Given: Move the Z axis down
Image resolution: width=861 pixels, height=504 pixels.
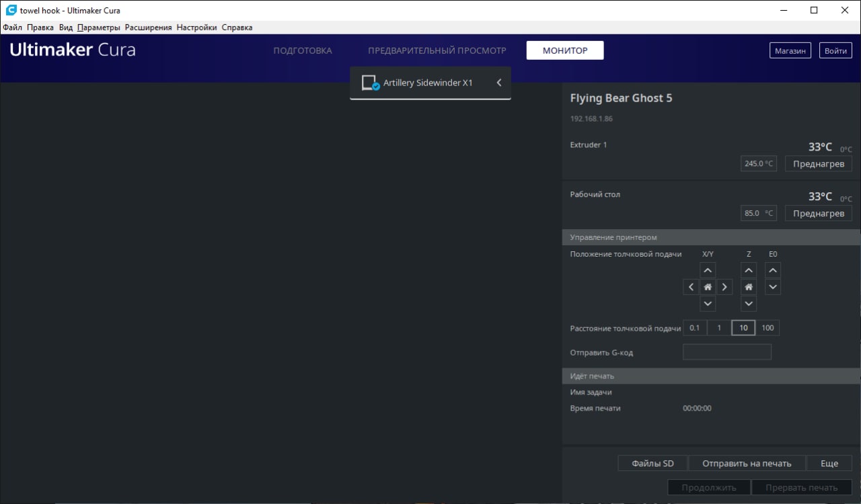Looking at the screenshot, I should point(749,304).
